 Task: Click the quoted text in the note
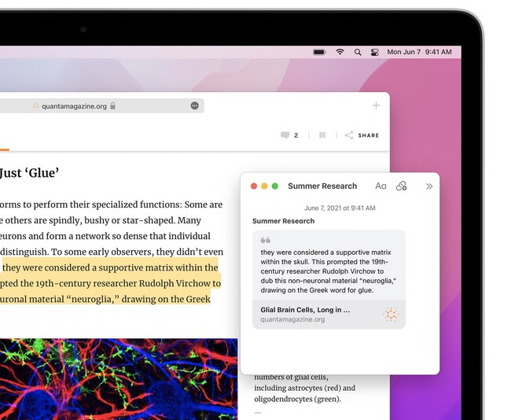(x=328, y=271)
